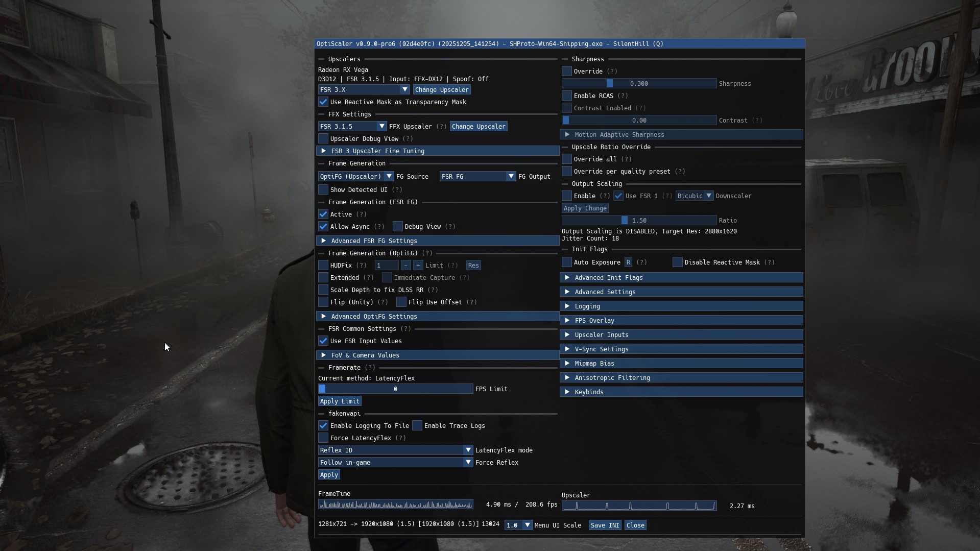The width and height of the screenshot is (980, 551).
Task: Toggle Enable Logging To File checkbox
Action: (x=323, y=426)
